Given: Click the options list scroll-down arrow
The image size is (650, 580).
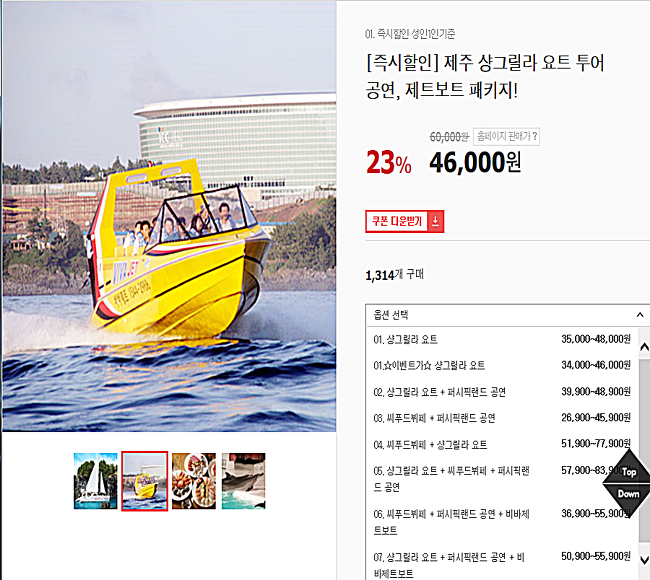Looking at the screenshot, I should [x=644, y=560].
